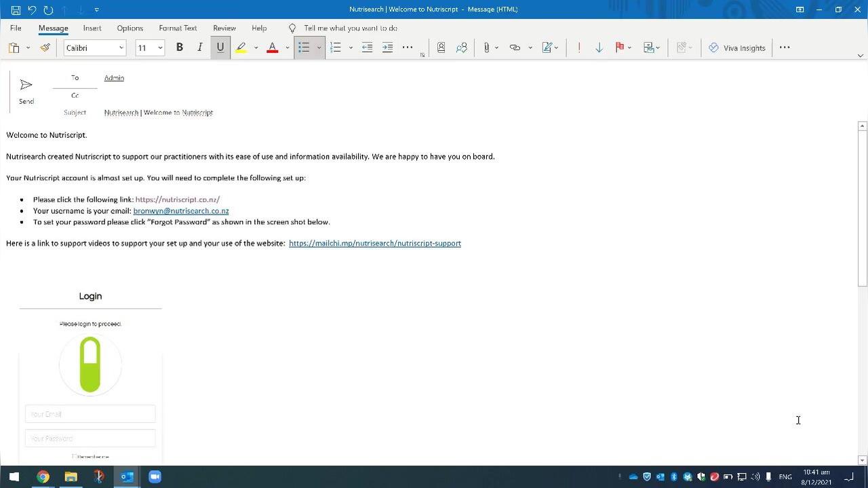Expand the Paste options arrow

28,48
